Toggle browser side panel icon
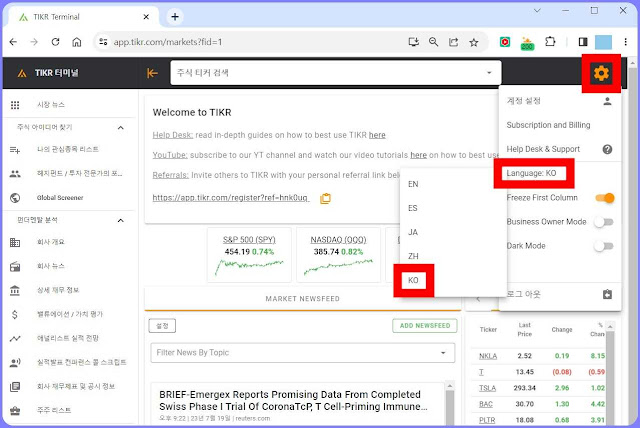The height and width of the screenshot is (428, 640). click(x=583, y=42)
